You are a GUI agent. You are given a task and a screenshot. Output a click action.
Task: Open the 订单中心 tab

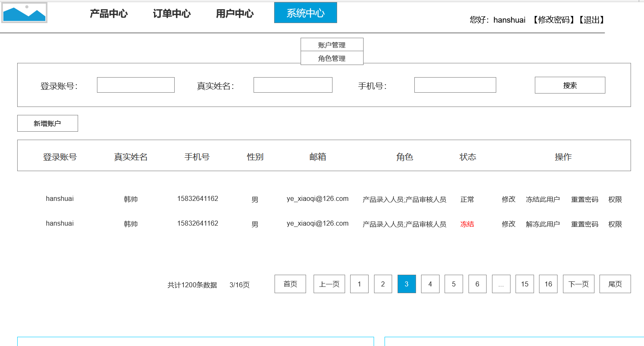[172, 13]
